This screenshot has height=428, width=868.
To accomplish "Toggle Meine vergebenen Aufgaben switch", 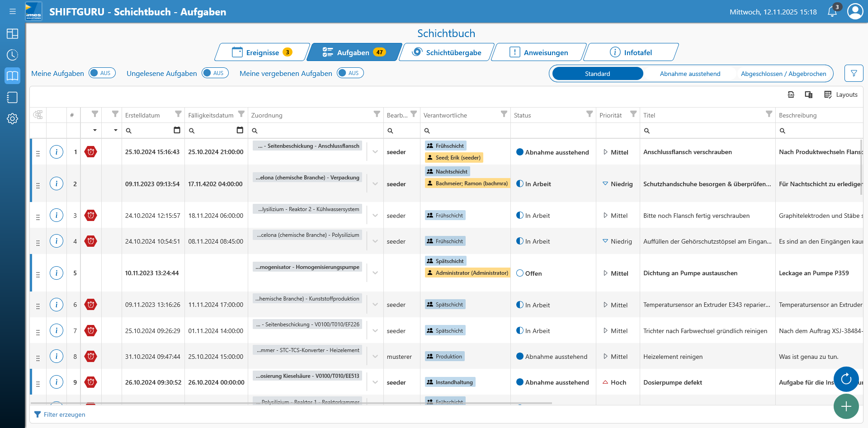I will point(350,73).
